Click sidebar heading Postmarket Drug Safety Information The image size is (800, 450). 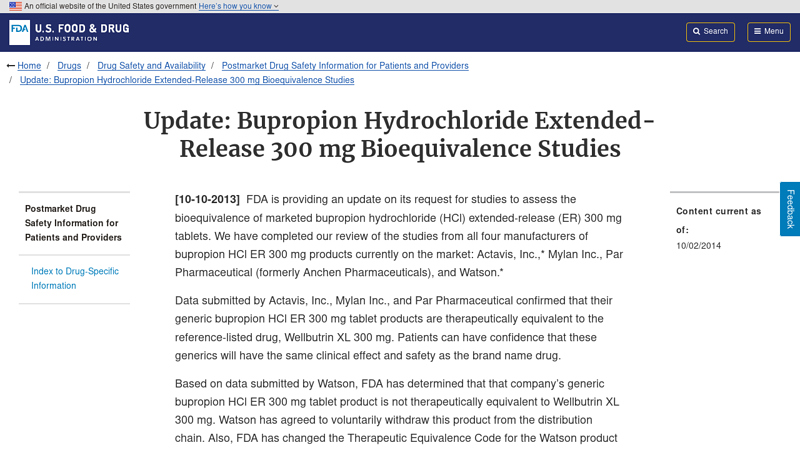point(73,223)
